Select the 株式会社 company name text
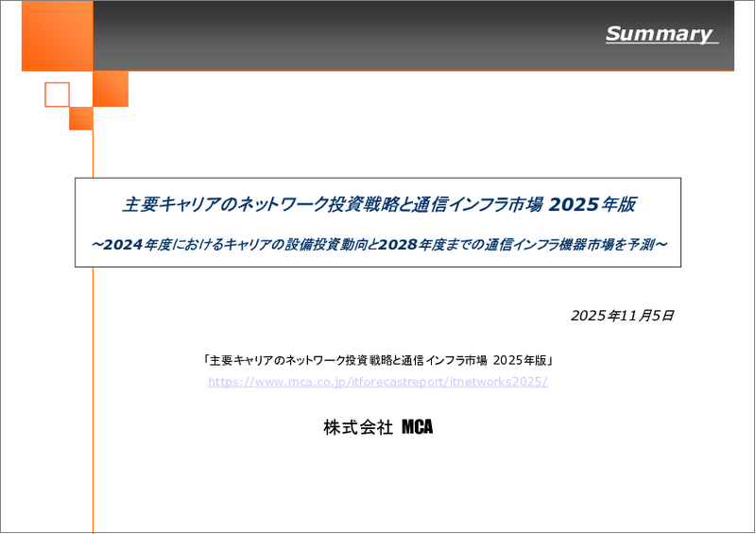756x534 pixels. (x=357, y=427)
